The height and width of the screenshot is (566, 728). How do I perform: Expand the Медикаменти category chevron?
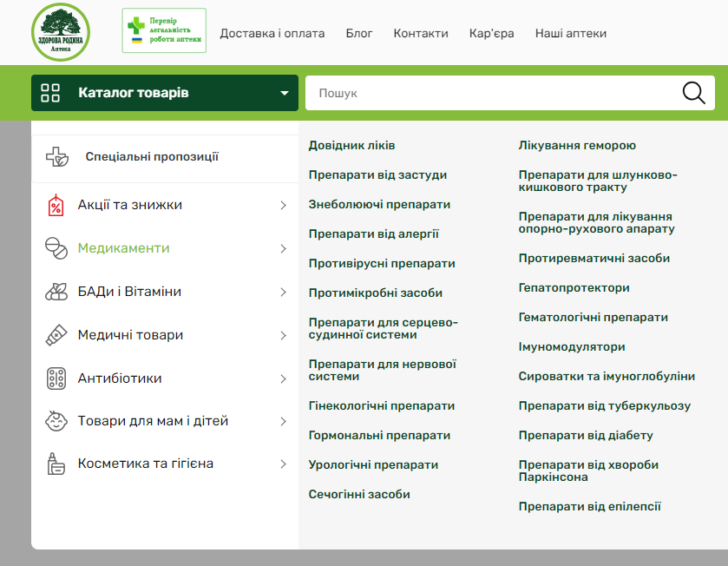click(x=283, y=248)
